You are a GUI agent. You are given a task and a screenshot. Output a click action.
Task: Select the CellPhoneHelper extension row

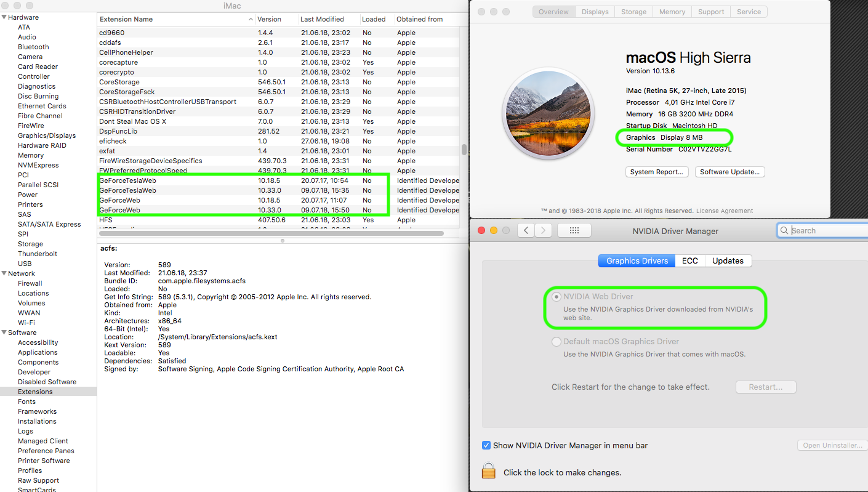278,52
